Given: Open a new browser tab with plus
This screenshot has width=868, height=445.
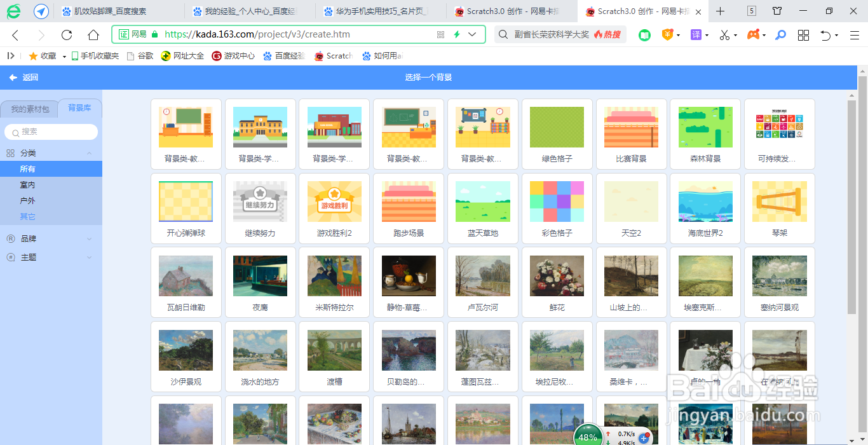Looking at the screenshot, I should coord(720,11).
